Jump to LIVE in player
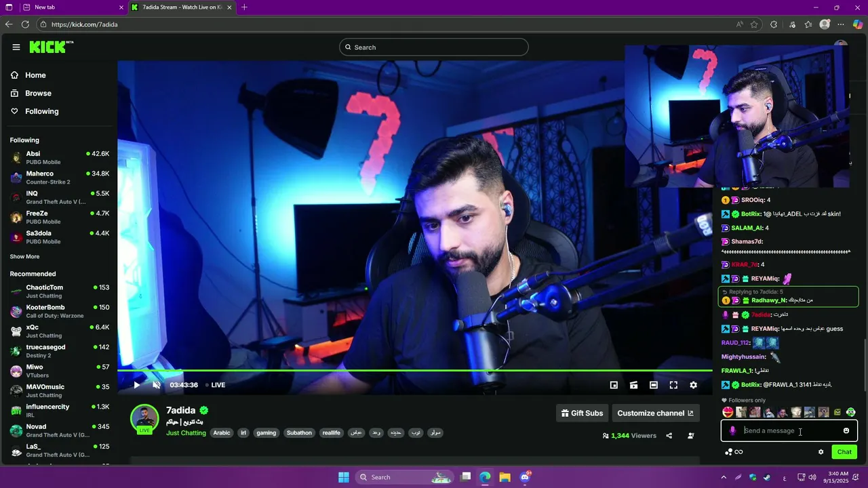Screen dimensions: 868x488 tap(216, 385)
